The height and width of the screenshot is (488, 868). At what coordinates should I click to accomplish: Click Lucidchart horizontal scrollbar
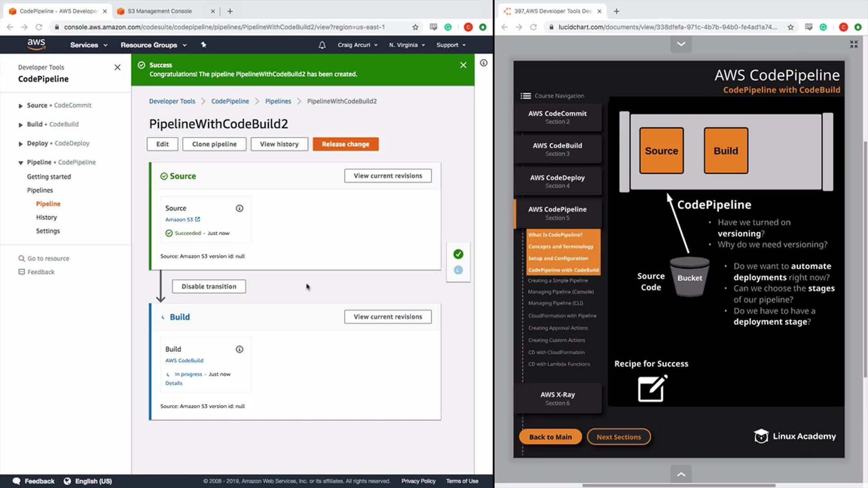(x=678, y=485)
